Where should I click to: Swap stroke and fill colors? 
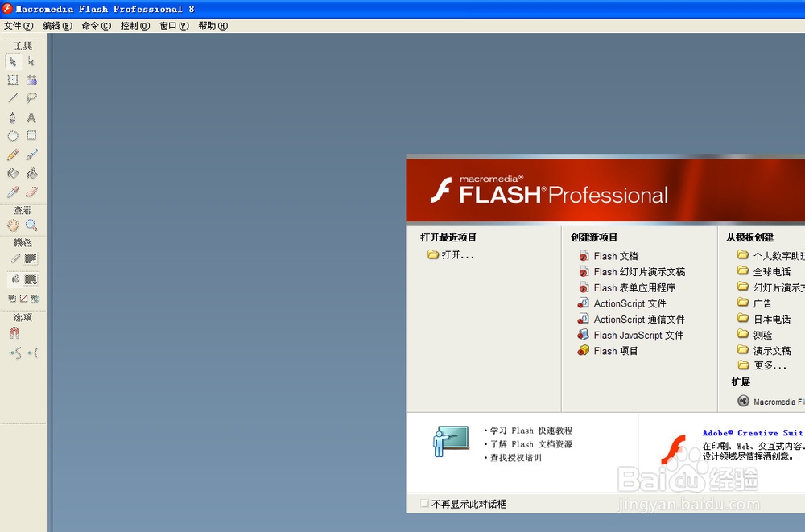click(35, 299)
